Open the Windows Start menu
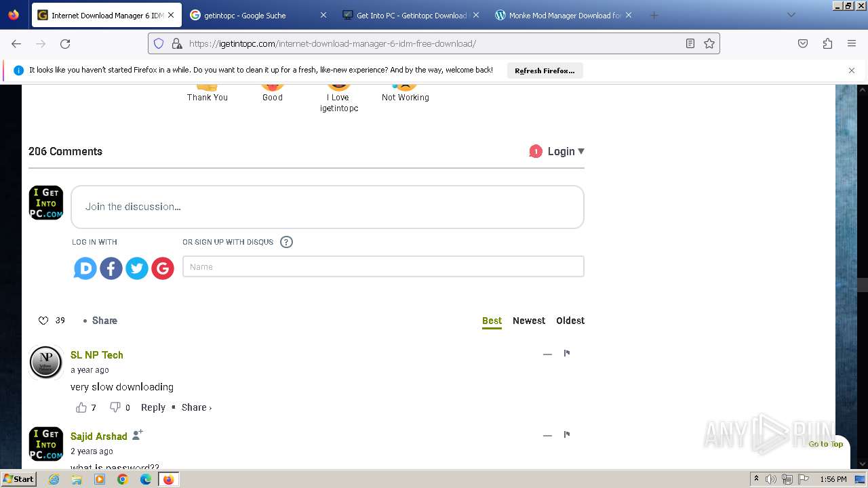 pos(19,479)
